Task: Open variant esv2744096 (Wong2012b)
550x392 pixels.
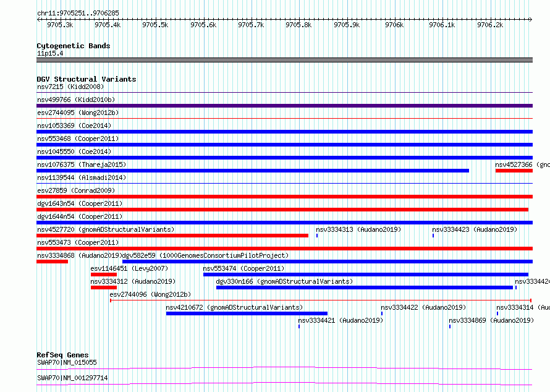Action: [x=151, y=294]
